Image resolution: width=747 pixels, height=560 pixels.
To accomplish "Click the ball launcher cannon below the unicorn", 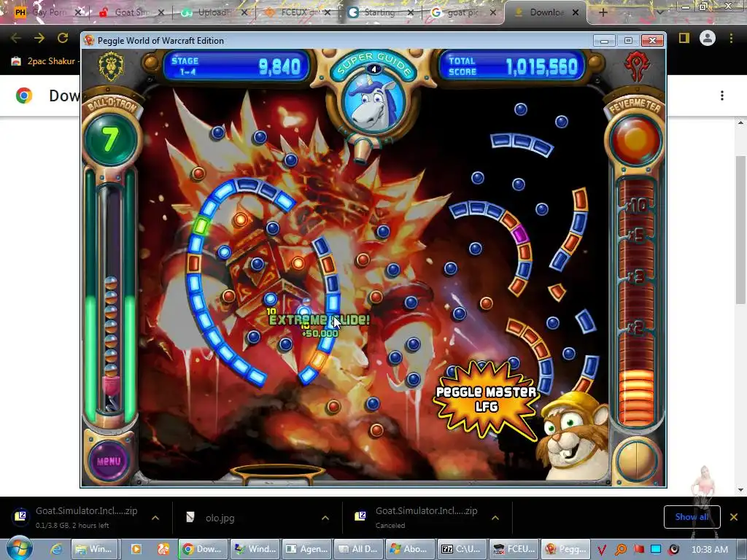I will (363, 150).
